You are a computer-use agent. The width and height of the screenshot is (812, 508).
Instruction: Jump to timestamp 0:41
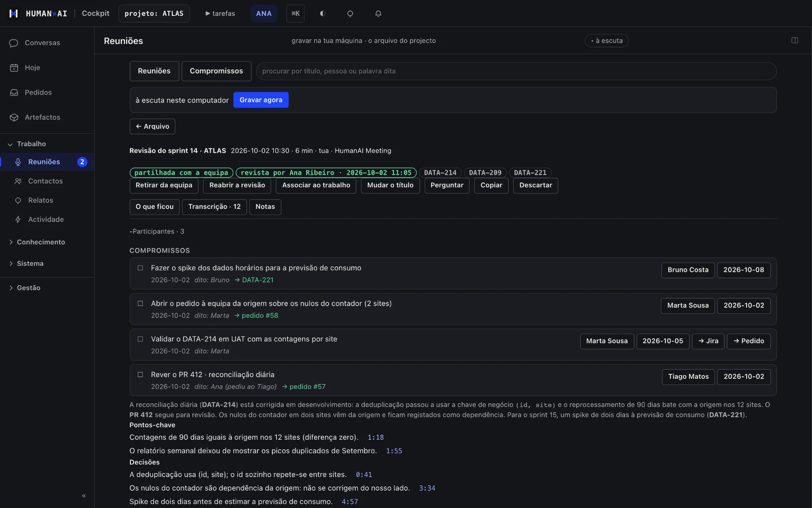364,475
